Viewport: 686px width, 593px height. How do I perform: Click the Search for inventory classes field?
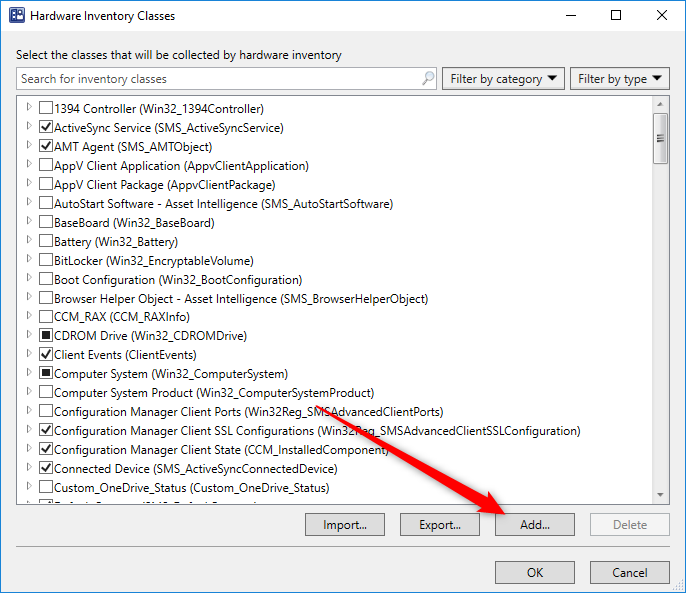point(226,79)
